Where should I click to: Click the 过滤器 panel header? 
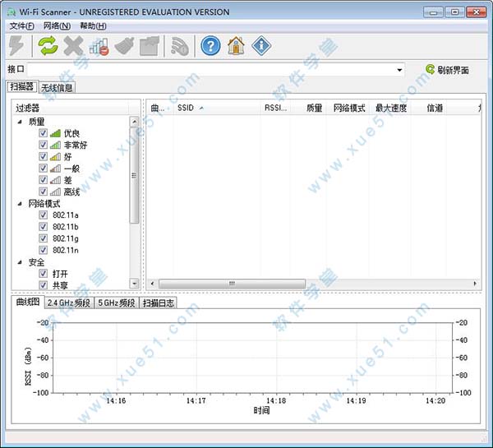coord(71,108)
